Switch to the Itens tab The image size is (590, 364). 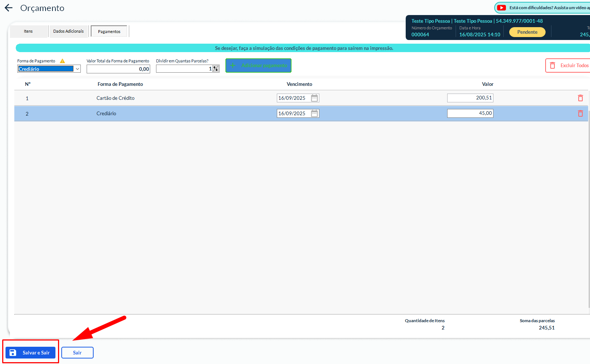[x=28, y=32]
